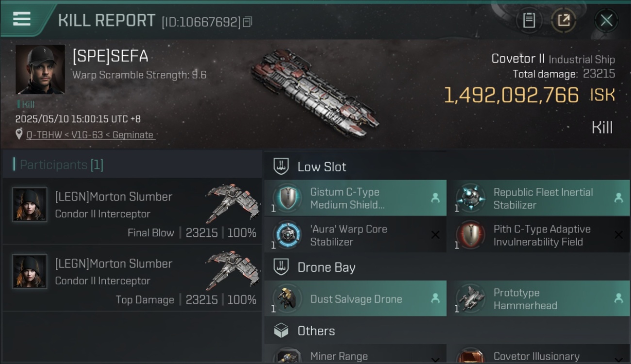
Task: Open the SEFA pilot portrait
Action: coord(40,70)
